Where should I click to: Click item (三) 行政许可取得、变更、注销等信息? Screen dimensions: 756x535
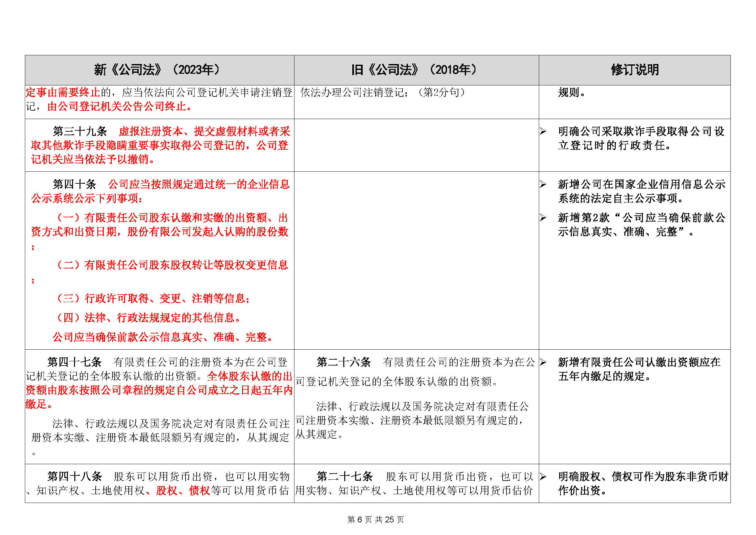coord(153,299)
